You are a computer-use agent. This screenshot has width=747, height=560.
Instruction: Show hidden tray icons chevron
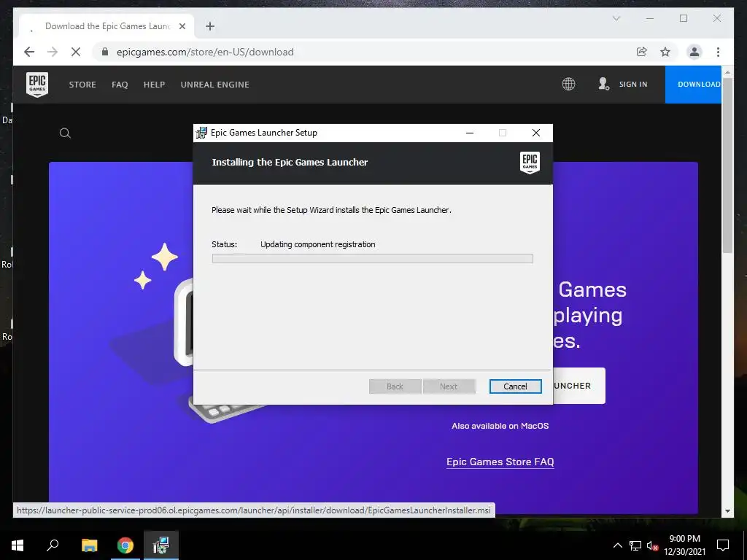617,545
